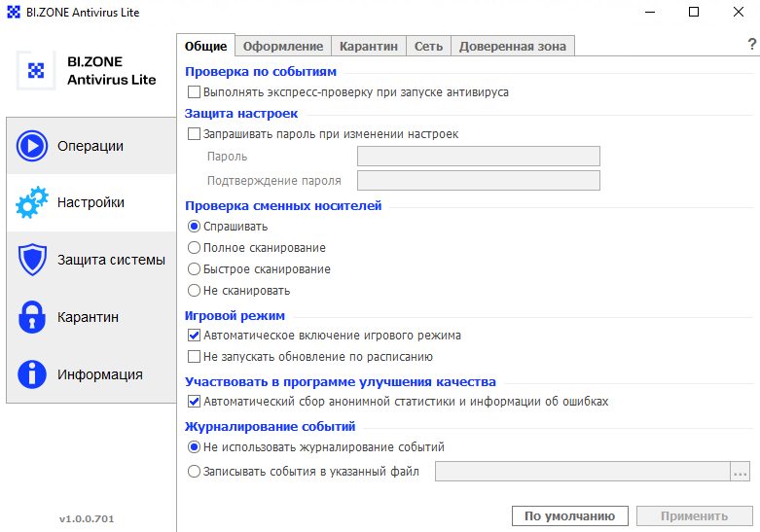This screenshot has width=760, height=532.
Task: Toggle password request for settings changes
Action: point(194,133)
